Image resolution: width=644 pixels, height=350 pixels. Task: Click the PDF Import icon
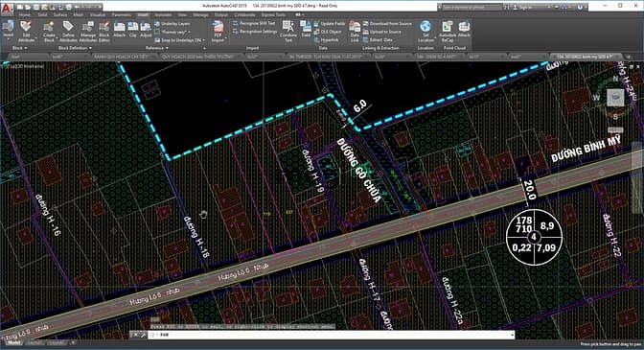(218, 26)
